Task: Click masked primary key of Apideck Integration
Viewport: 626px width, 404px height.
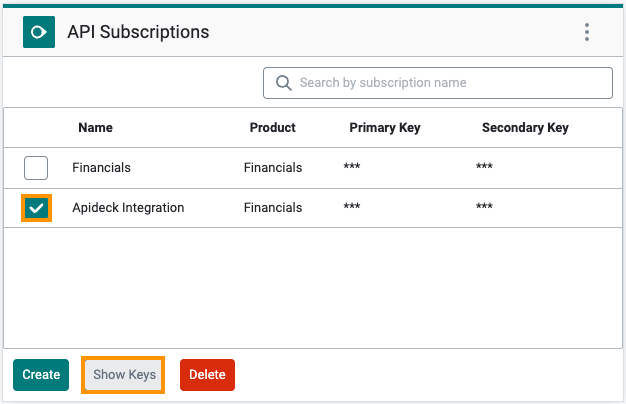Action: 352,206
